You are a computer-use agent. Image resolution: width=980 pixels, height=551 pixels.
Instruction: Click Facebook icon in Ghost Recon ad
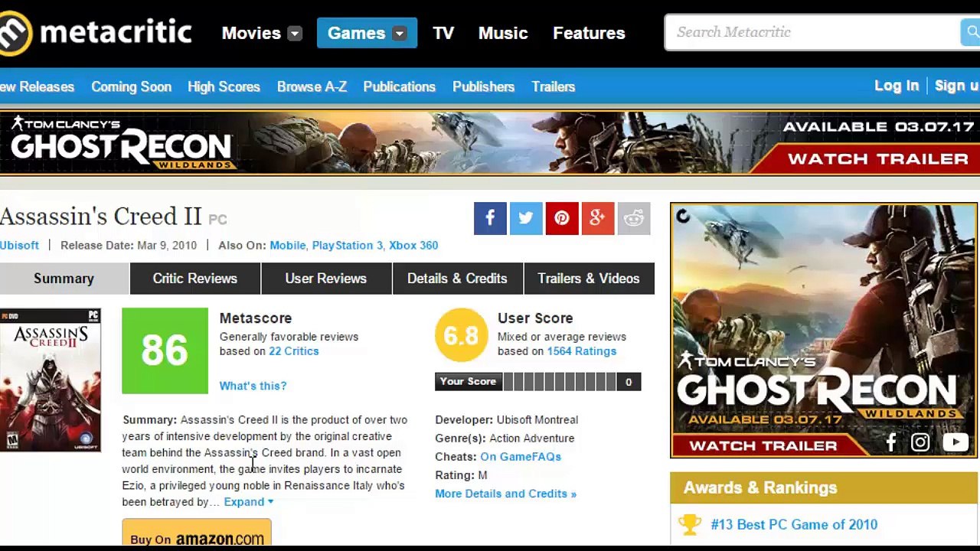(890, 442)
